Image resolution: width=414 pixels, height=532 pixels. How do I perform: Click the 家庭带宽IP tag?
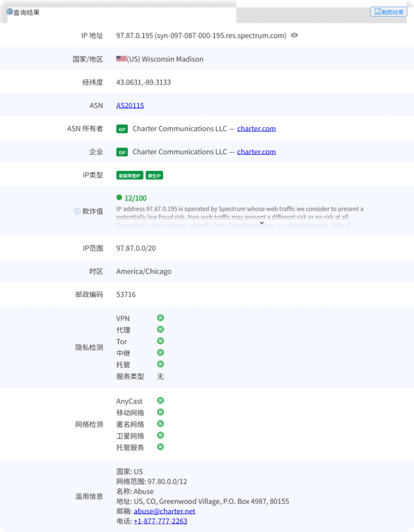(x=130, y=176)
